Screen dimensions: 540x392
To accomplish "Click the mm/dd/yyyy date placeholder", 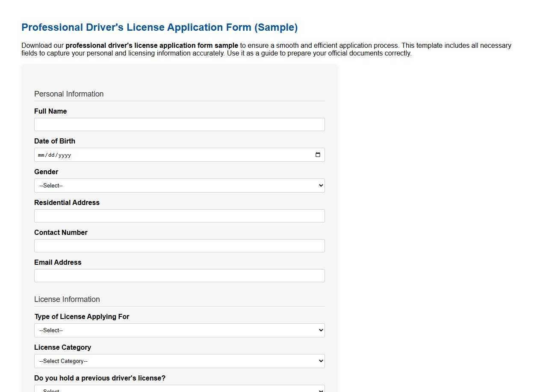I will [x=54, y=155].
